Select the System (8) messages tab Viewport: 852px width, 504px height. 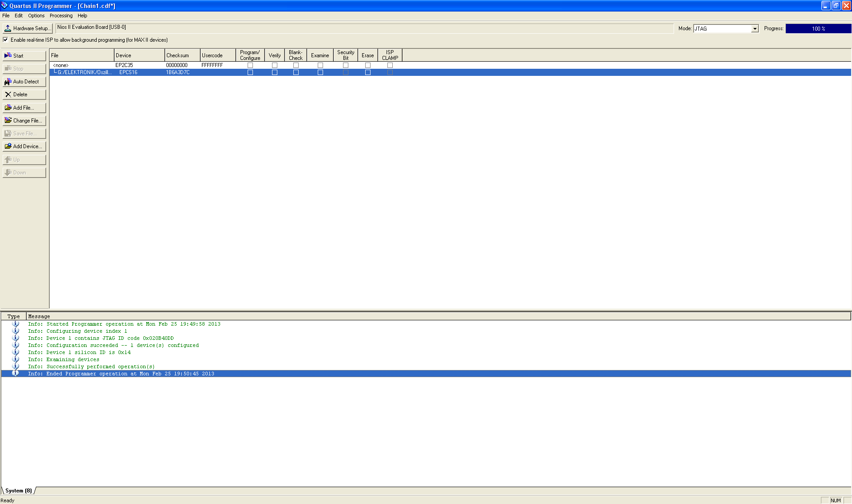[19, 491]
